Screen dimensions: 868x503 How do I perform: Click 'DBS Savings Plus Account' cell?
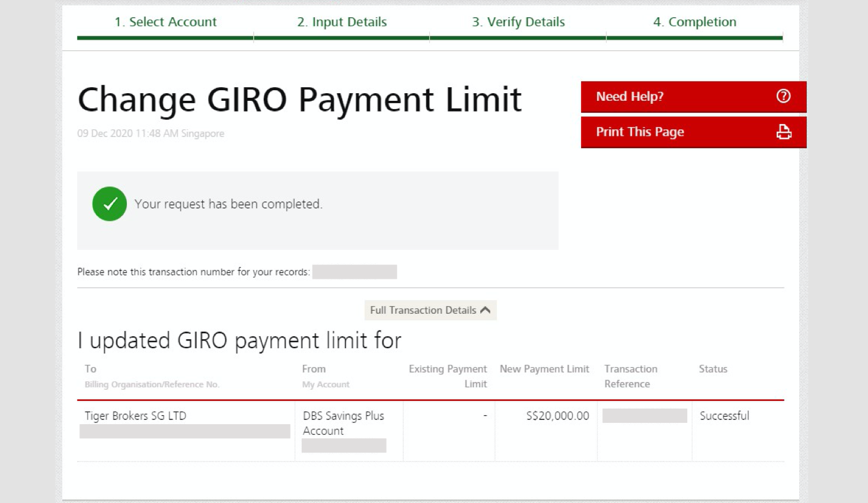tap(343, 423)
